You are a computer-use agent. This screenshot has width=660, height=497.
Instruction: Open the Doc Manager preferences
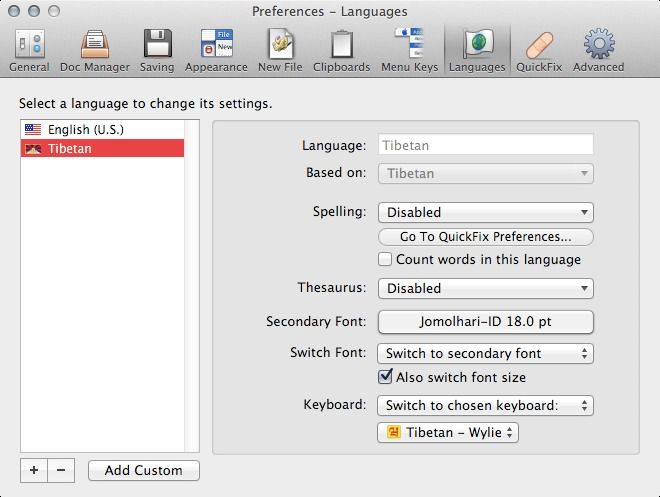click(95, 49)
